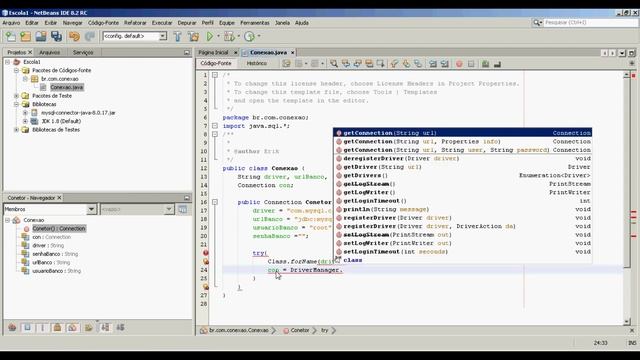Collapse the Pacotes de Códigos-fonte node

point(16,71)
